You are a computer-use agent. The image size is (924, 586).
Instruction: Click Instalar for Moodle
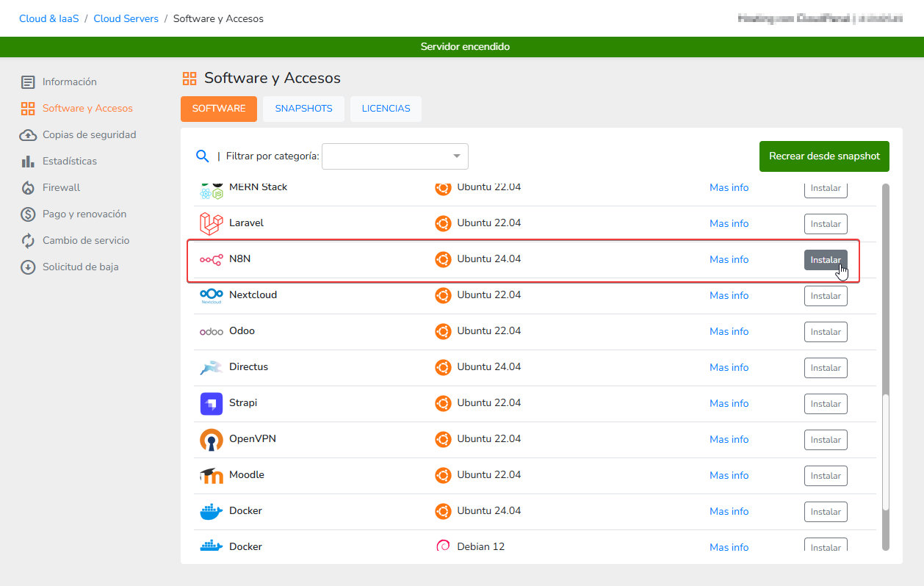pos(826,476)
